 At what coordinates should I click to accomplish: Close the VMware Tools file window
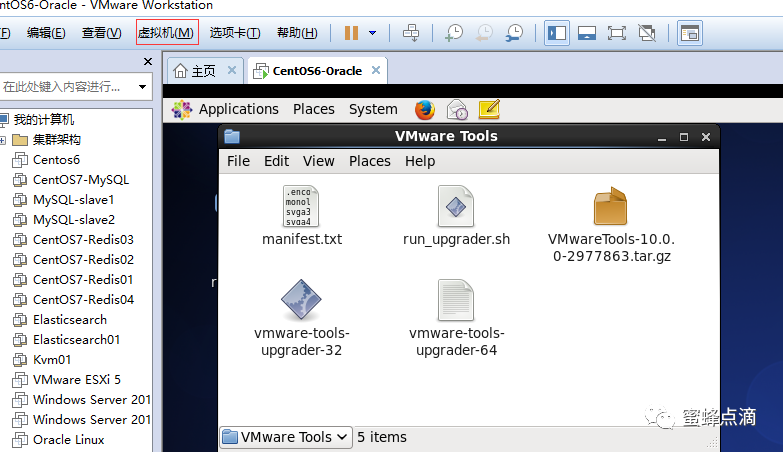706,137
